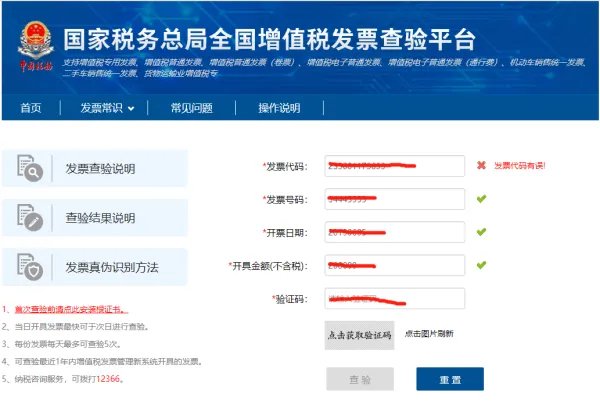Image resolution: width=600 pixels, height=415 pixels.
Task: Click the 发票代码有误! error message
Action: (519, 165)
